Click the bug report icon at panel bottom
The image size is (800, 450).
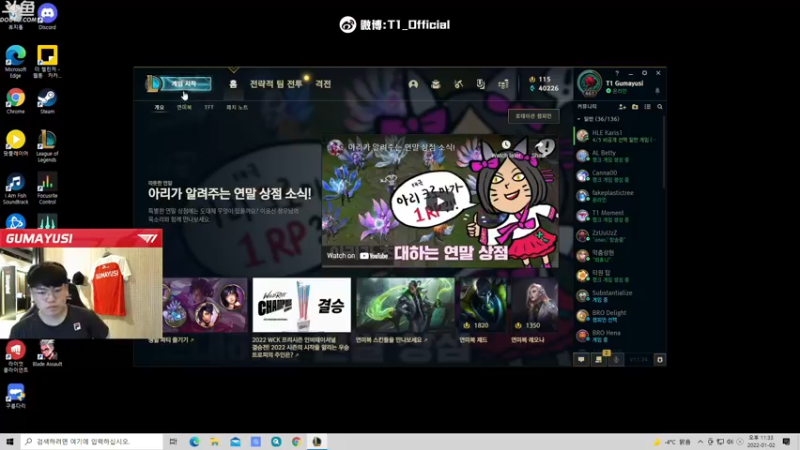660,360
